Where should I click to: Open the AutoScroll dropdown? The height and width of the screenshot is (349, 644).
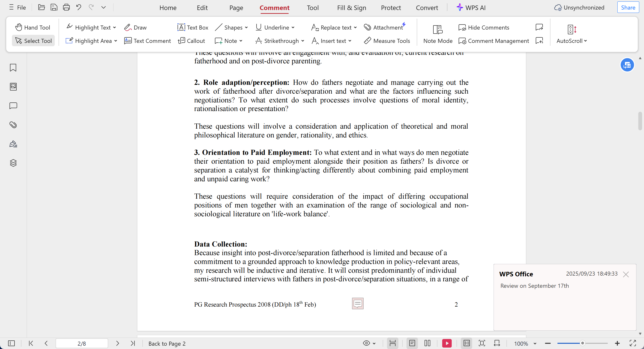click(571, 34)
